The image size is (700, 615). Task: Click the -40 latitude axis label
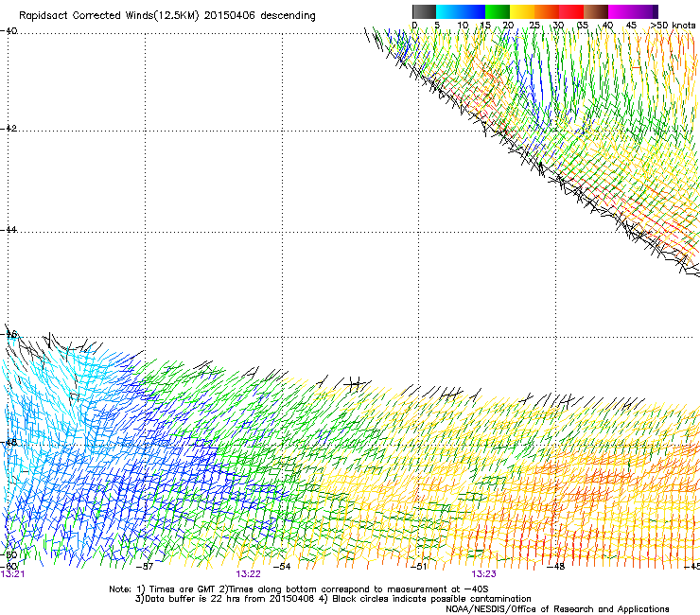pos(9,31)
